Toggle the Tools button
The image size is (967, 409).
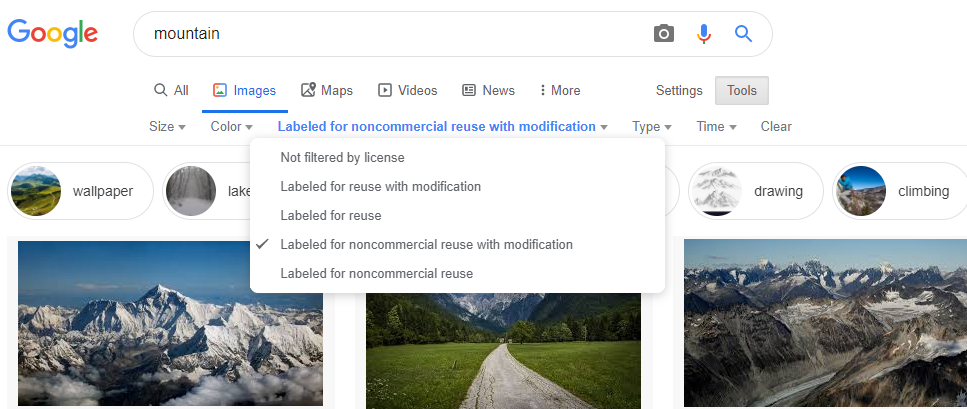coord(742,91)
